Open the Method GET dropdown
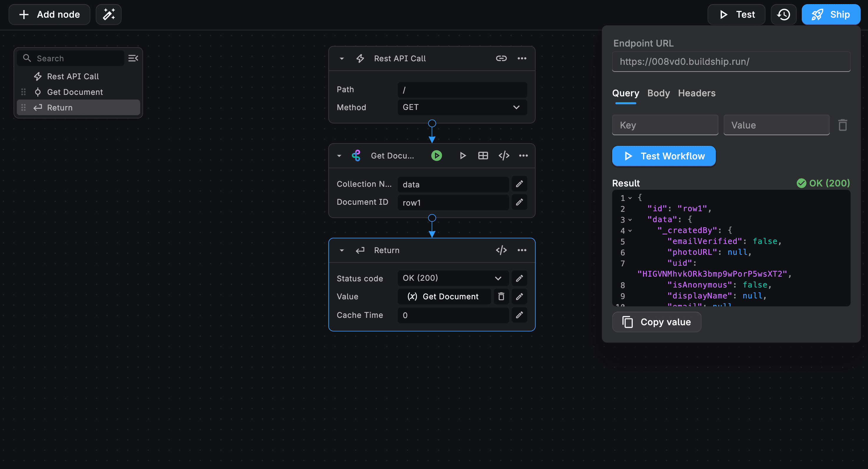868x469 pixels. (462, 107)
